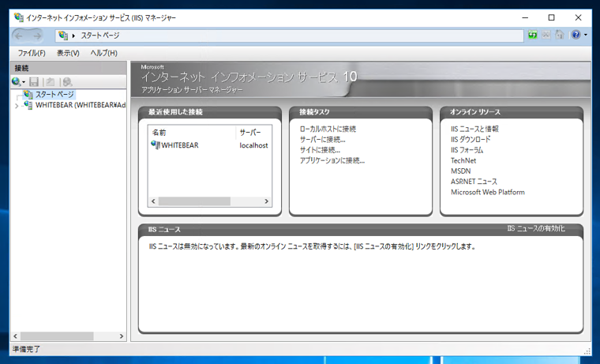
Task: Click the WHITEBEAR globe icon in recent list
Action: pyautogui.click(x=156, y=145)
